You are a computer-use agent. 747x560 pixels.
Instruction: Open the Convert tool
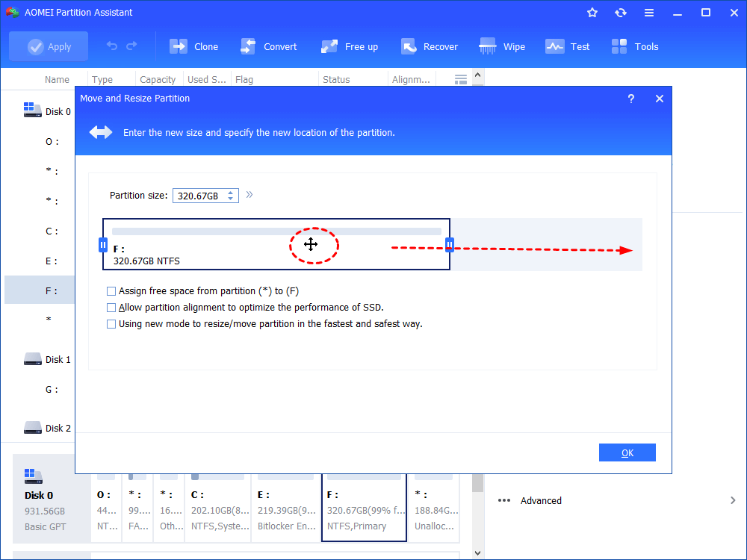(248, 46)
